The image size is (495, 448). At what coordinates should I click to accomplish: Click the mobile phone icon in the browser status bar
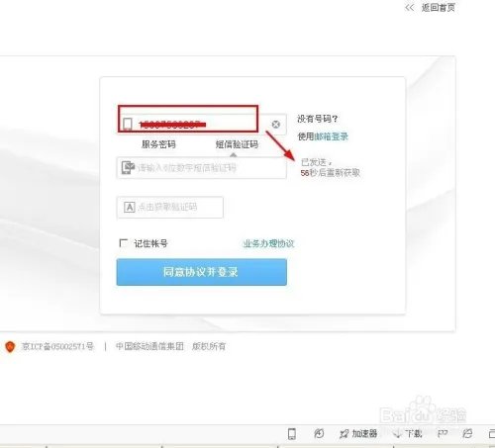[x=292, y=434]
